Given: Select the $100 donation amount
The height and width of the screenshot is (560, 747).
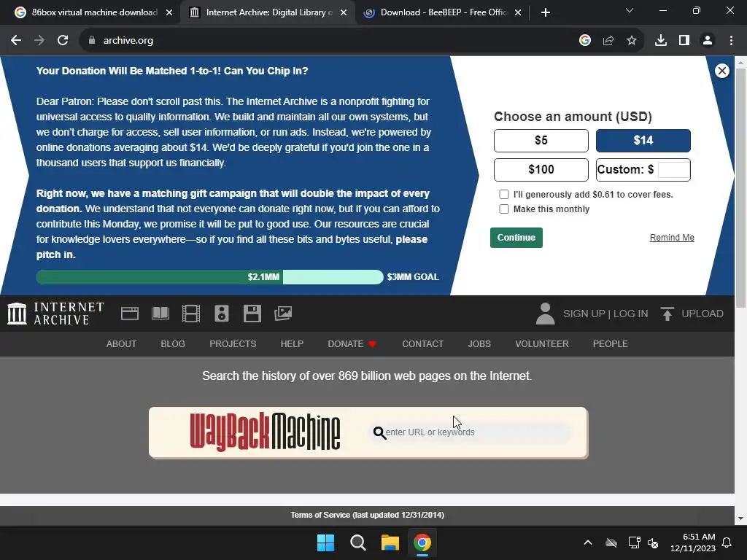Looking at the screenshot, I should click(x=541, y=169).
